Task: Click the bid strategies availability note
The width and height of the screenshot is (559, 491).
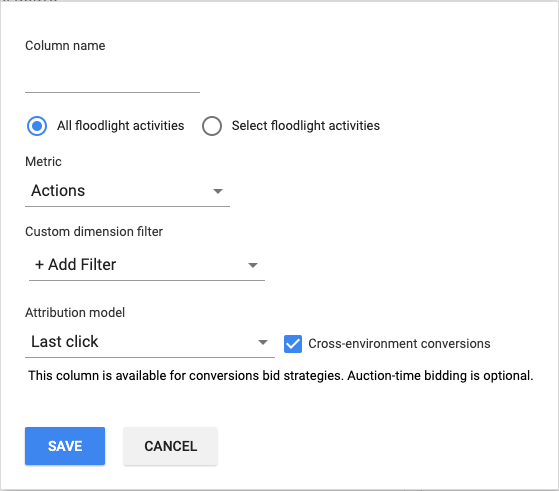Action: coord(281,376)
